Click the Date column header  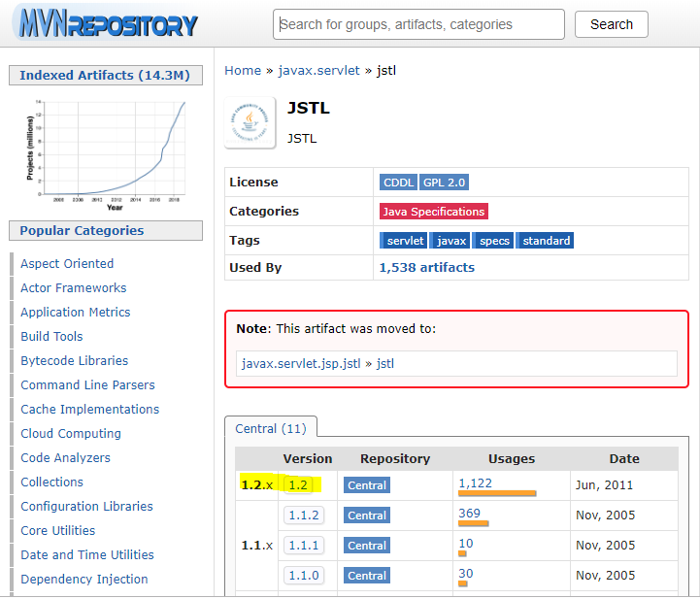(x=624, y=459)
